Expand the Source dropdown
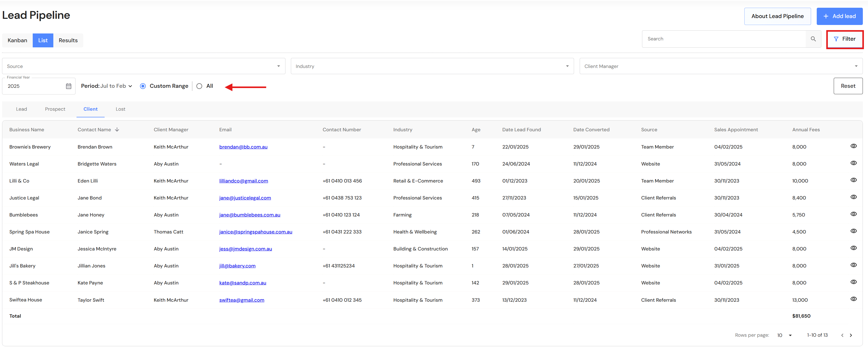 [144, 66]
